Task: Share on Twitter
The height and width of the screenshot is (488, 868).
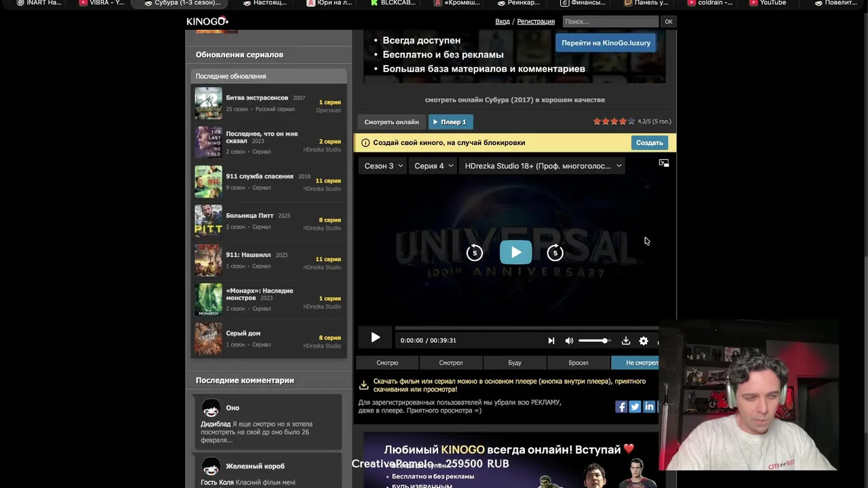Action: pyautogui.click(x=635, y=407)
